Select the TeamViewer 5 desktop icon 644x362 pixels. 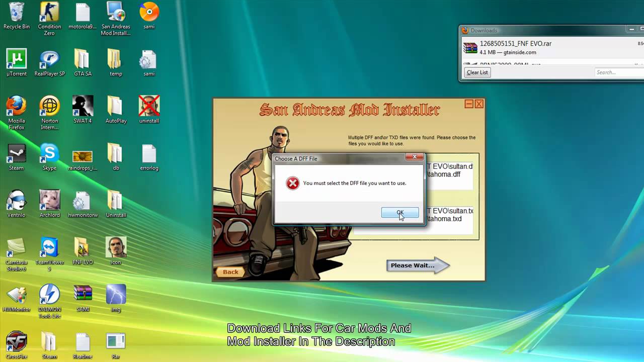tap(49, 254)
